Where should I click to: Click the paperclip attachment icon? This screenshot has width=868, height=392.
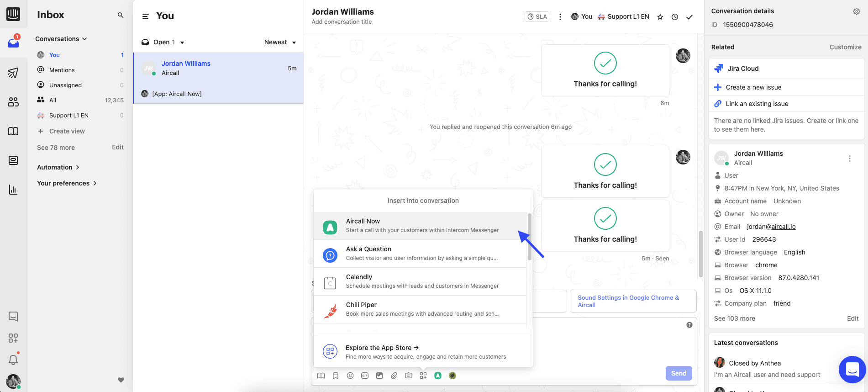[394, 376]
